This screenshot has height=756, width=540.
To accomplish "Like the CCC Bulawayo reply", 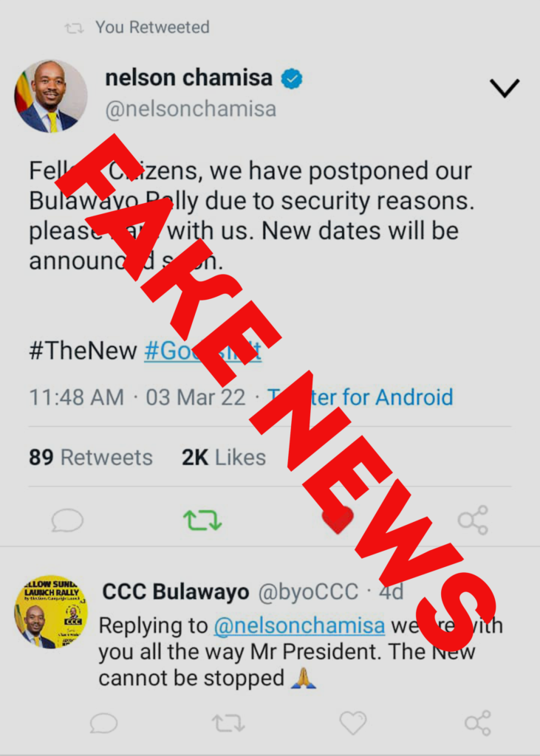I will pyautogui.click(x=353, y=723).
